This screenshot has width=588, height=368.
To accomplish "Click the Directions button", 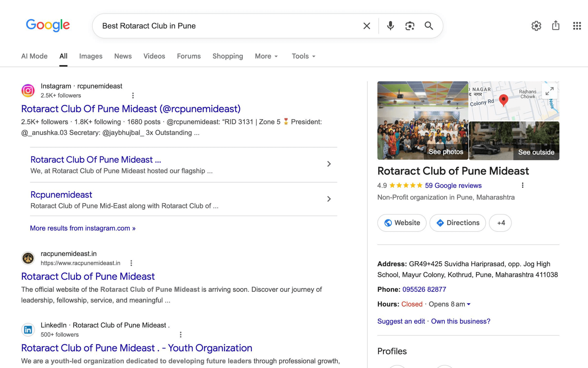I will click(458, 223).
